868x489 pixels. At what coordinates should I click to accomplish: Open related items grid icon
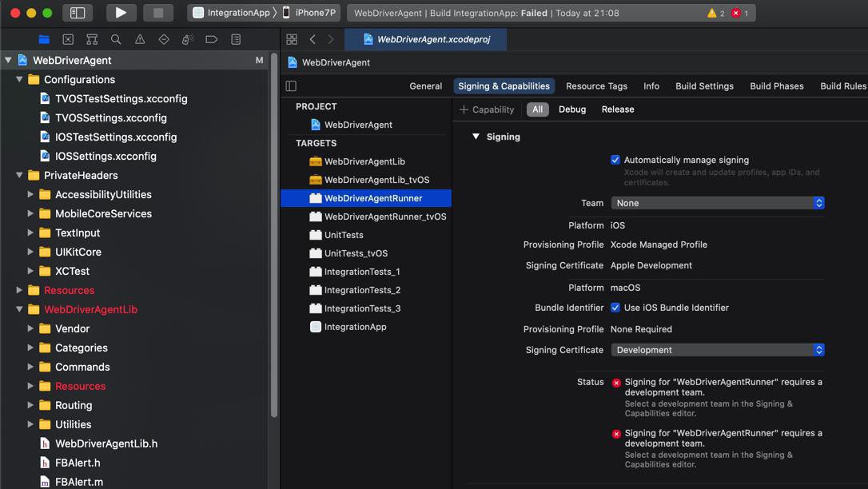pyautogui.click(x=292, y=39)
